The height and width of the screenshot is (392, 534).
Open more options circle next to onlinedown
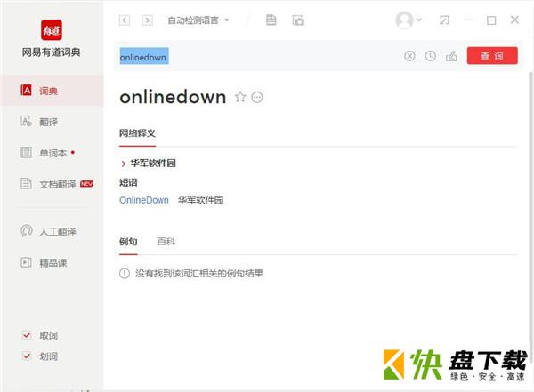[257, 97]
